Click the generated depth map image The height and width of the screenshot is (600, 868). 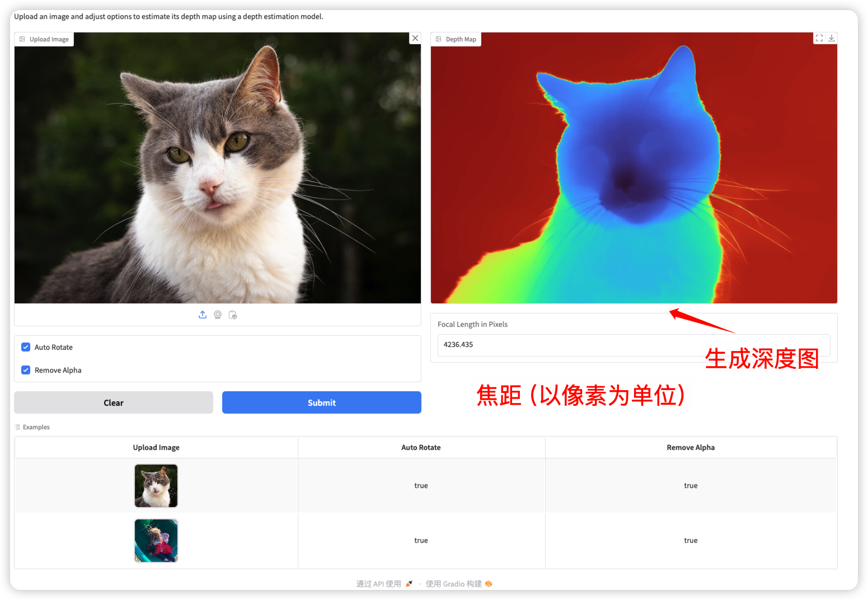pyautogui.click(x=634, y=168)
